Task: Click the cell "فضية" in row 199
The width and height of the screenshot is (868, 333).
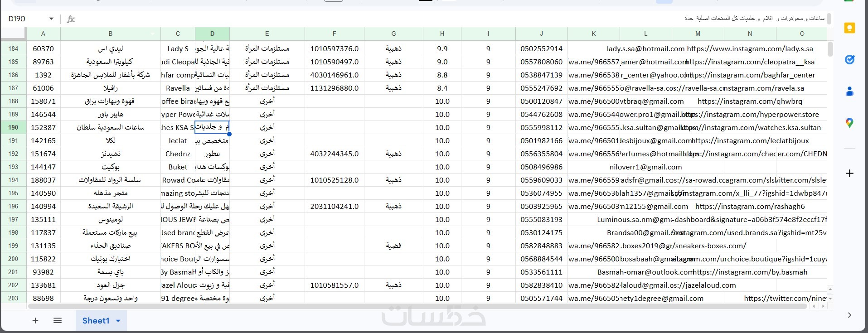Action: (393, 246)
